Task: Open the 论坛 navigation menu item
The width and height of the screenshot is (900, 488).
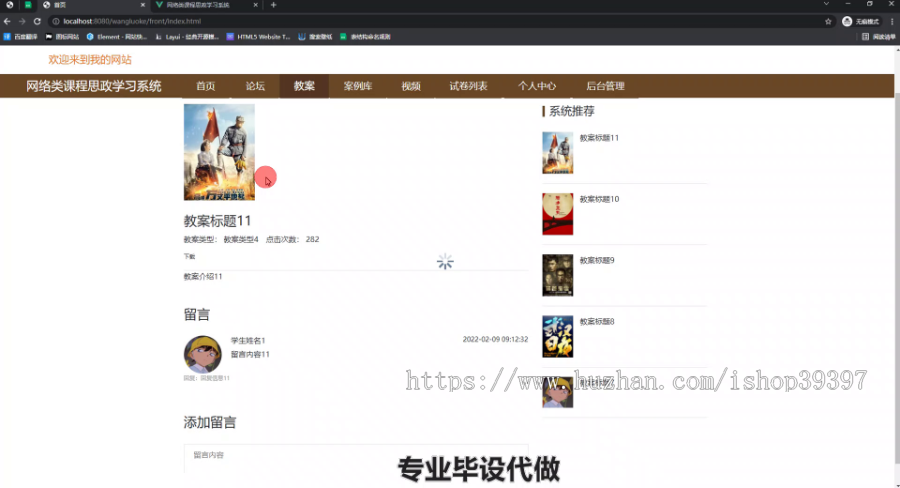Action: click(x=255, y=86)
